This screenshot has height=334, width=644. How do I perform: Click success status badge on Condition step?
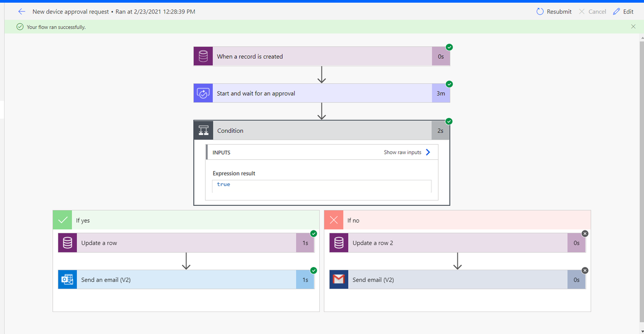point(450,121)
